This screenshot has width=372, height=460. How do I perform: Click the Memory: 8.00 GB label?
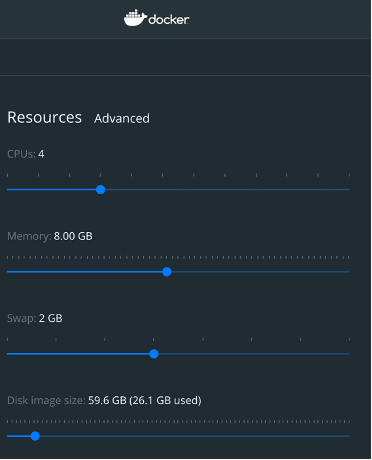coord(50,236)
